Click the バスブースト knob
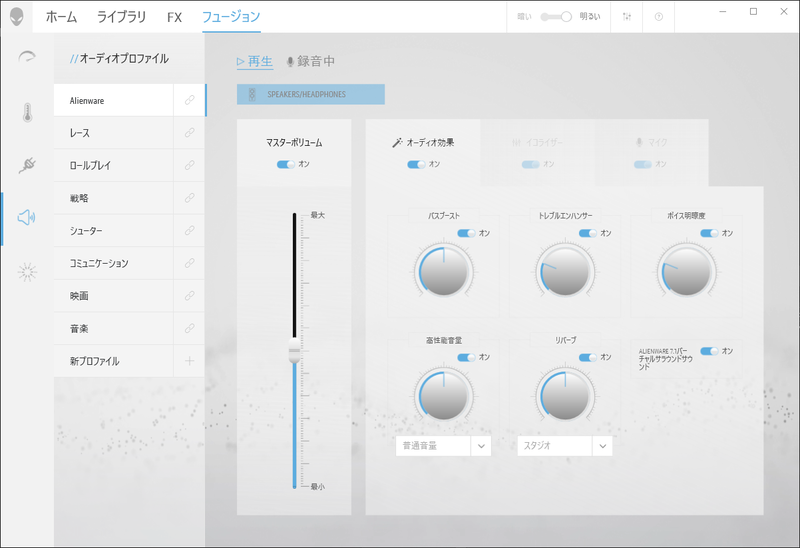Image resolution: width=800 pixels, height=548 pixels. 443,271
